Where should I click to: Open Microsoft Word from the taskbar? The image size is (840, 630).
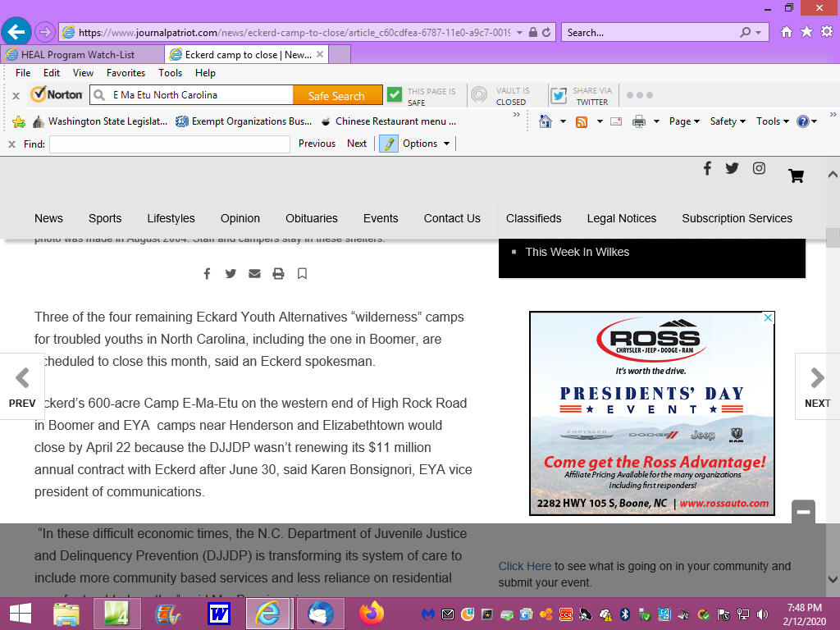219,614
